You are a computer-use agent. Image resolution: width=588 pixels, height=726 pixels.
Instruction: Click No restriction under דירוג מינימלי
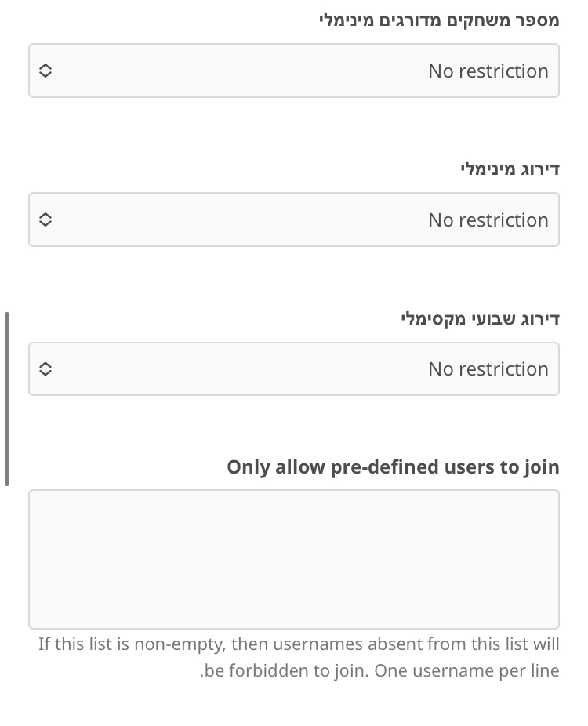tap(488, 220)
